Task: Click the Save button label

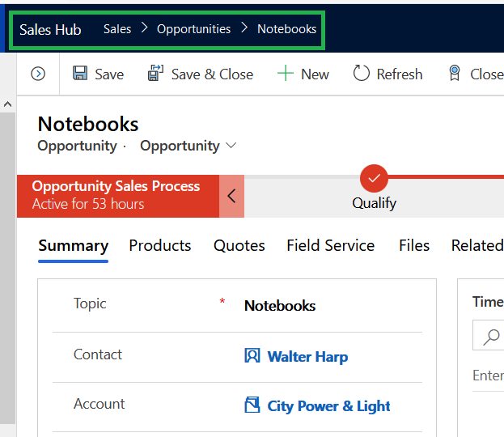Action: click(109, 74)
